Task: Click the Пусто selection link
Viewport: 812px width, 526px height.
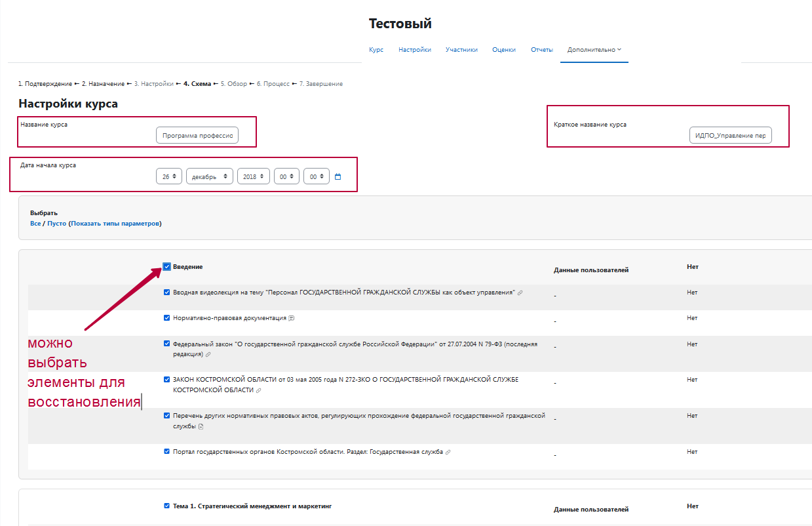Action: tap(56, 224)
